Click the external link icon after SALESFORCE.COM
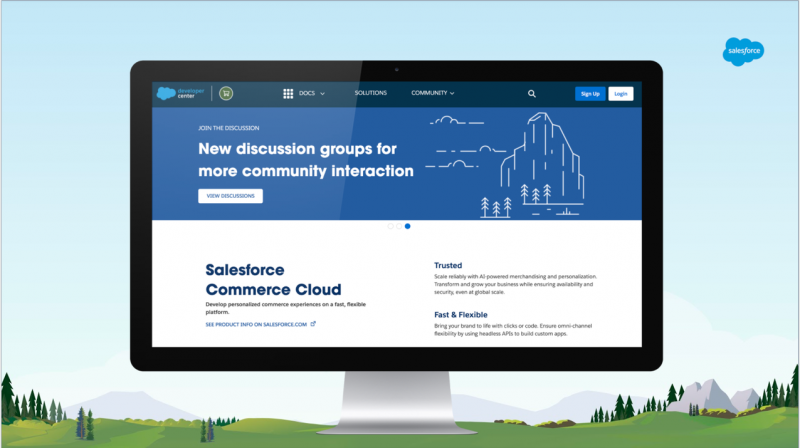The width and height of the screenshot is (800, 448). [313, 323]
